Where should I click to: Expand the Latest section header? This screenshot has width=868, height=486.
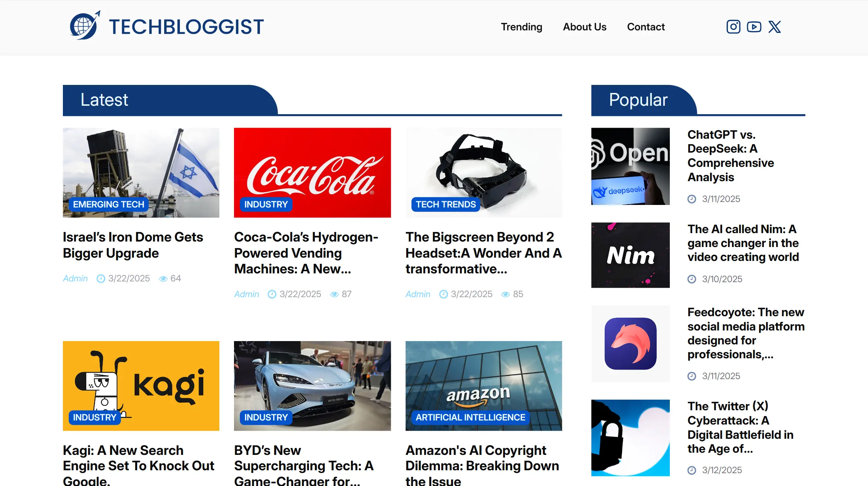104,100
